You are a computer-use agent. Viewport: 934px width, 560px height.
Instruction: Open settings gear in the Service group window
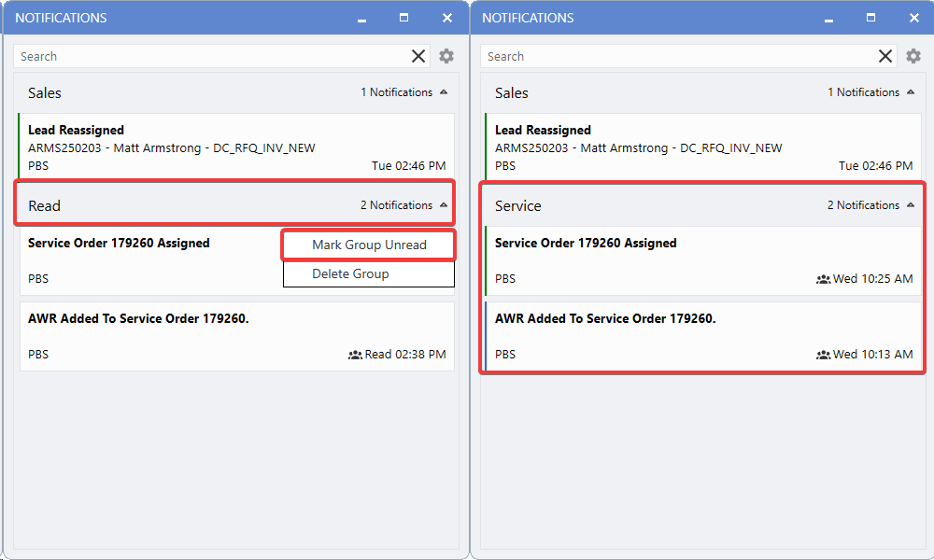pos(913,56)
